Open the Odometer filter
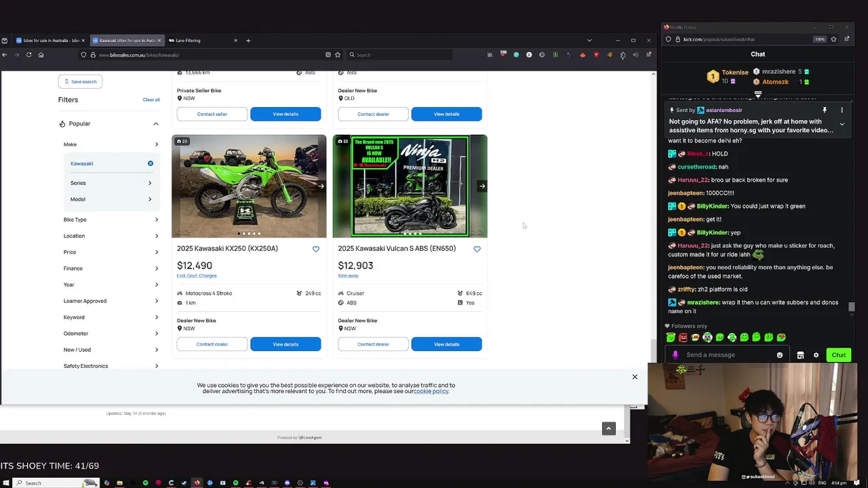The image size is (868, 488). (111, 333)
